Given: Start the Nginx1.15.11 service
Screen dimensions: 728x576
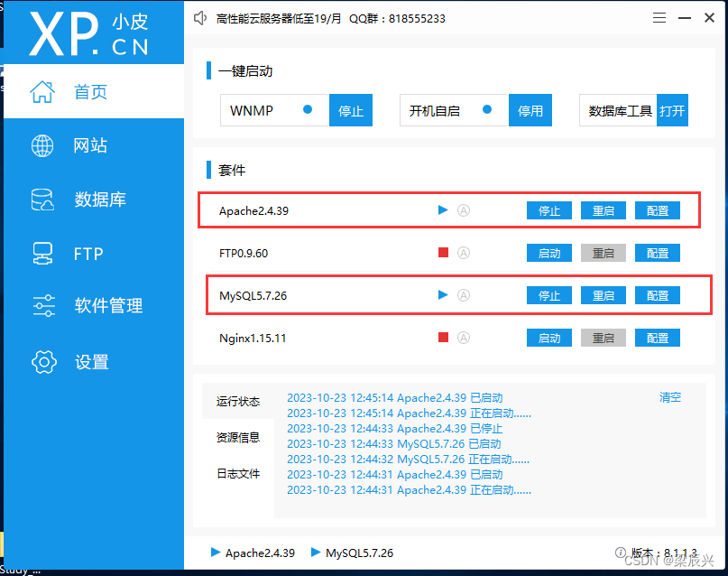Looking at the screenshot, I should point(549,338).
